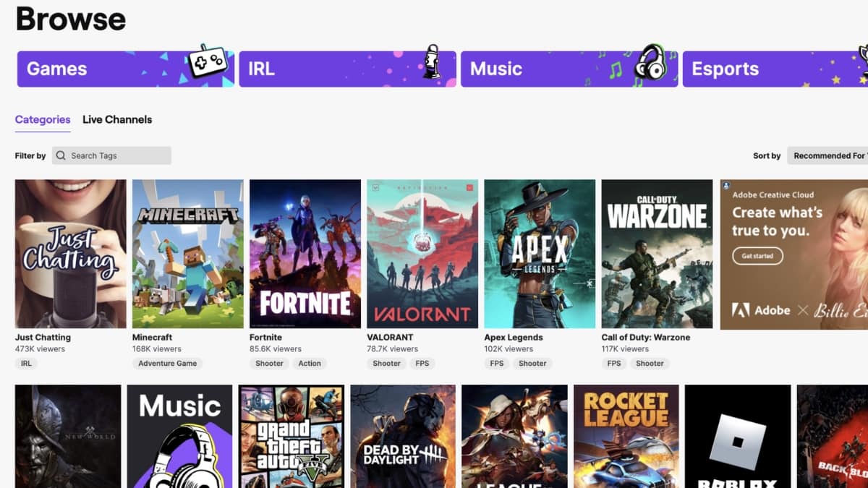Select the Shooter tag under Apex Legends
The height and width of the screenshot is (488, 868).
click(x=532, y=364)
